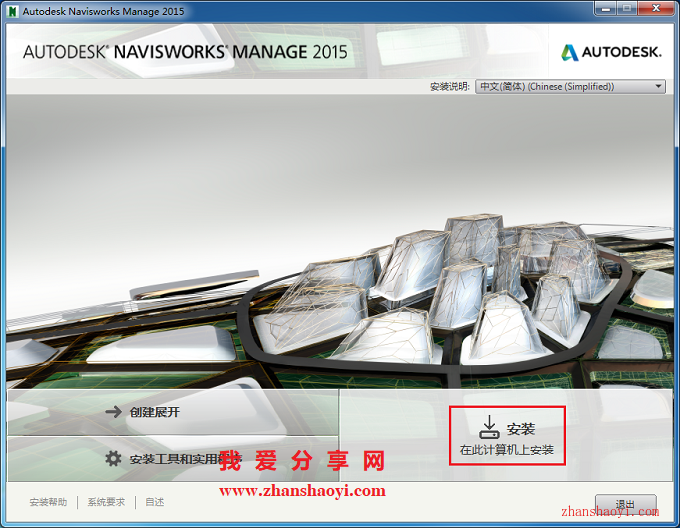The width and height of the screenshot is (680, 528).
Task: Minimize the installer window
Action: (x=606, y=8)
